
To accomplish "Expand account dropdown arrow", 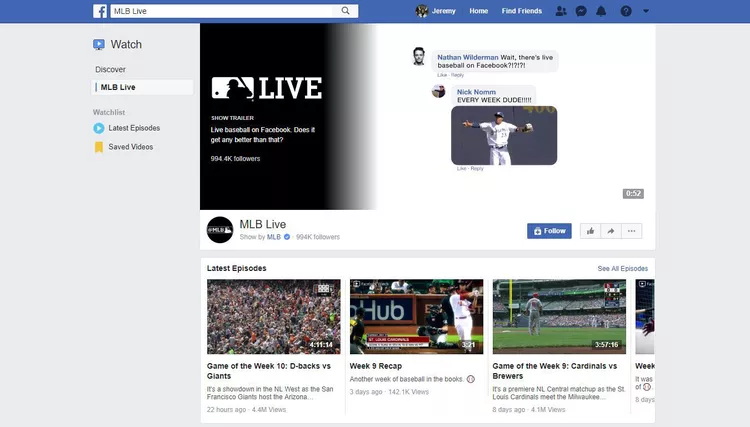I will click(x=646, y=11).
